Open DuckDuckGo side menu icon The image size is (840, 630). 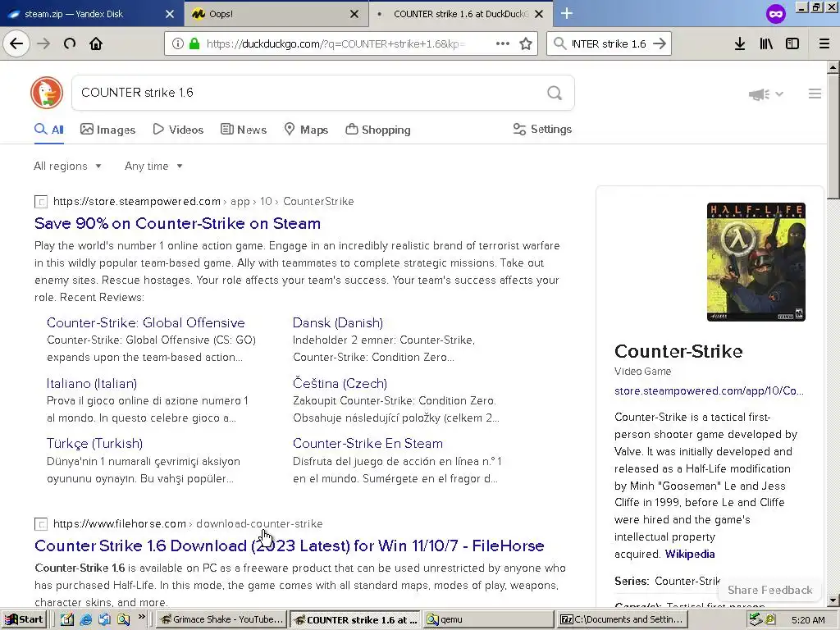[x=815, y=94]
